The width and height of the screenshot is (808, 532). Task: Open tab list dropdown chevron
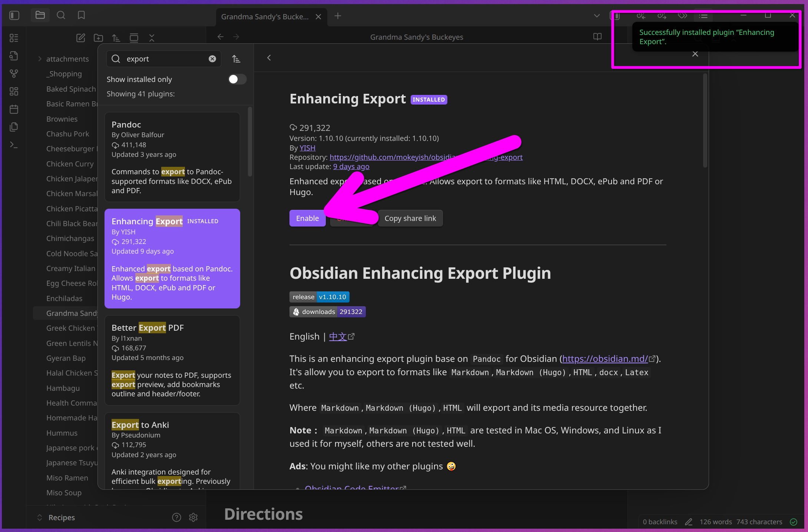pyautogui.click(x=596, y=16)
